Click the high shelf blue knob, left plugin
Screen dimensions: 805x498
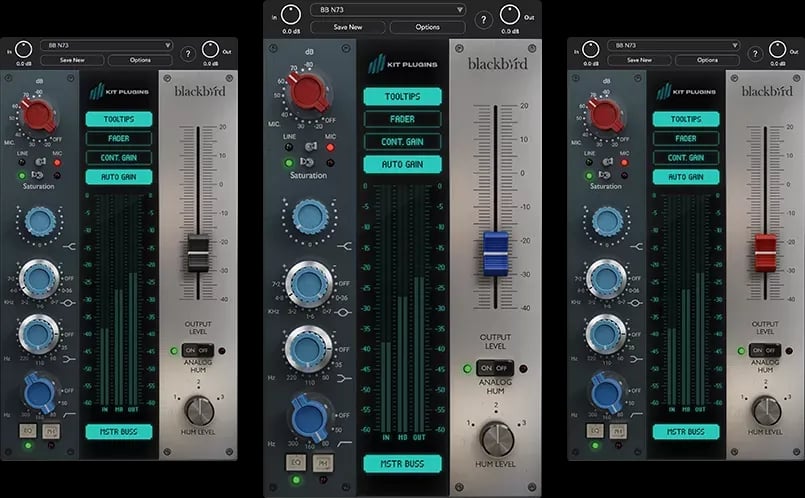click(40, 221)
